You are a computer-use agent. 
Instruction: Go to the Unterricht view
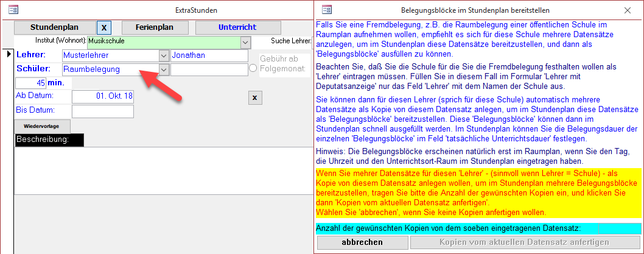coord(238,27)
